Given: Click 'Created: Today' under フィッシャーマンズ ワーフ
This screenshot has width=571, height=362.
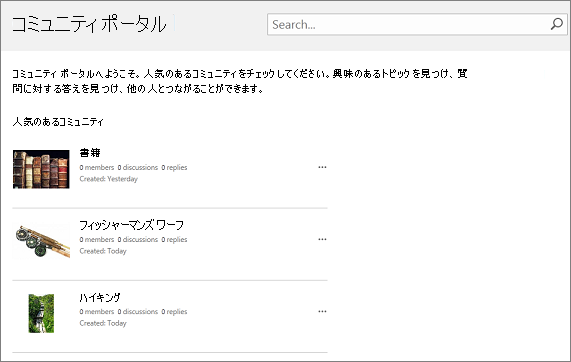Looking at the screenshot, I should click(103, 251).
